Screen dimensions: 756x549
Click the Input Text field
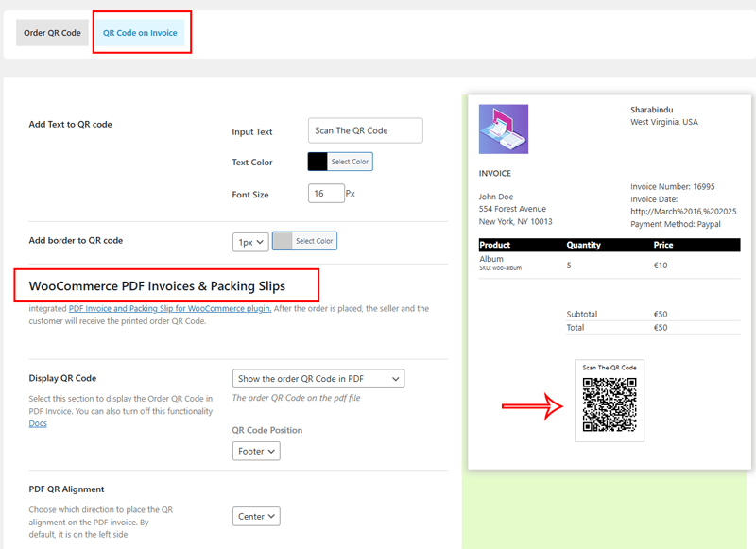(365, 130)
